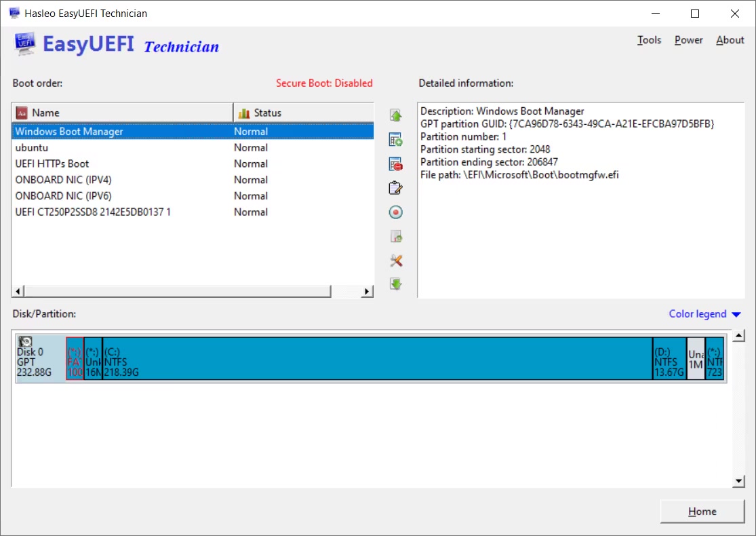Click the delete boot entry icon

click(396, 164)
